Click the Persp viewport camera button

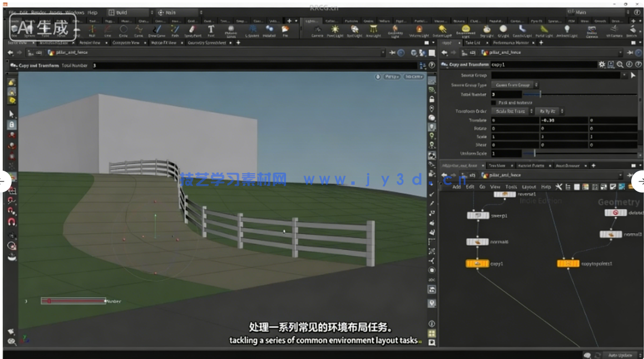coord(392,77)
